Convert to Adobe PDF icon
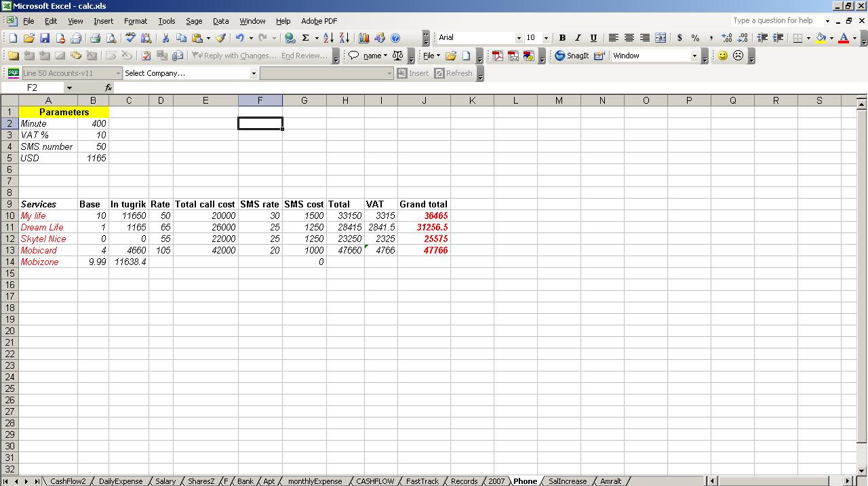This screenshot has height=486, width=868. click(498, 56)
